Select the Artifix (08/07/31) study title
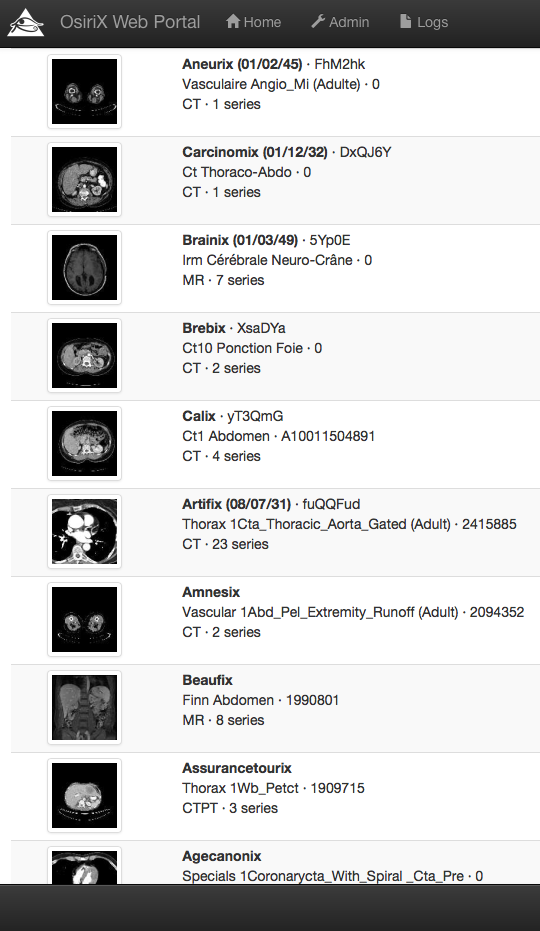 tap(236, 504)
